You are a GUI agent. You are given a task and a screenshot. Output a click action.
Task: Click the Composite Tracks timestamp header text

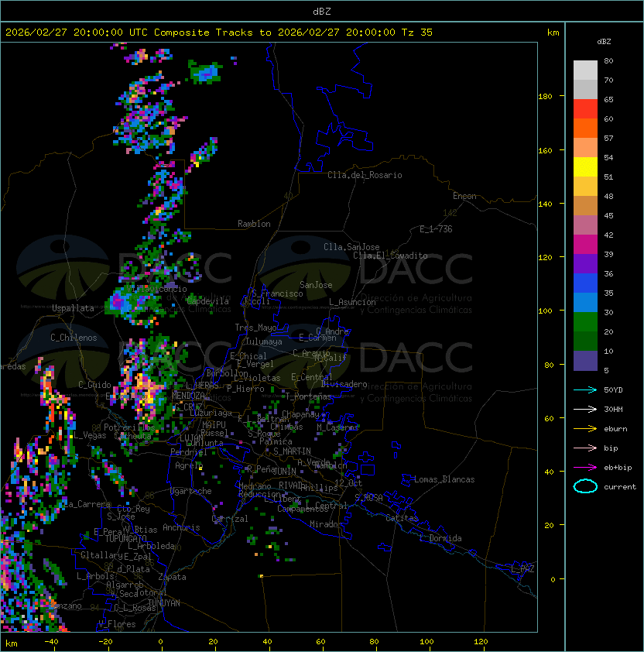click(219, 33)
